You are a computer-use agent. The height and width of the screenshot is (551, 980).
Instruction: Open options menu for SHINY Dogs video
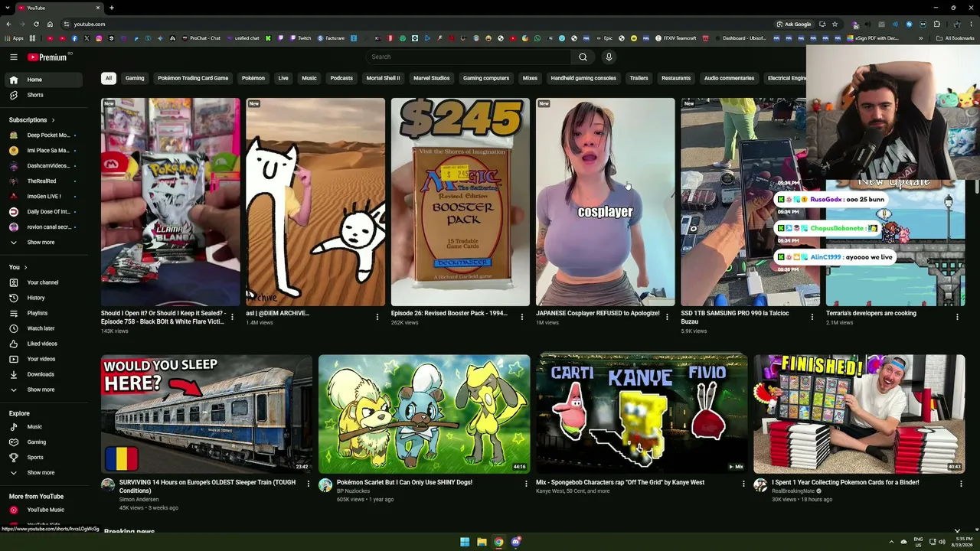click(x=526, y=484)
